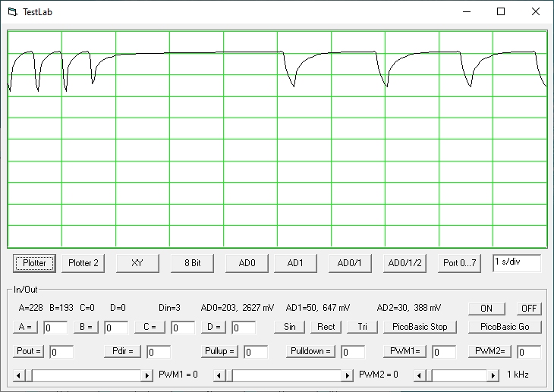Click left arrow of PWM2 slider

[x=219, y=375]
